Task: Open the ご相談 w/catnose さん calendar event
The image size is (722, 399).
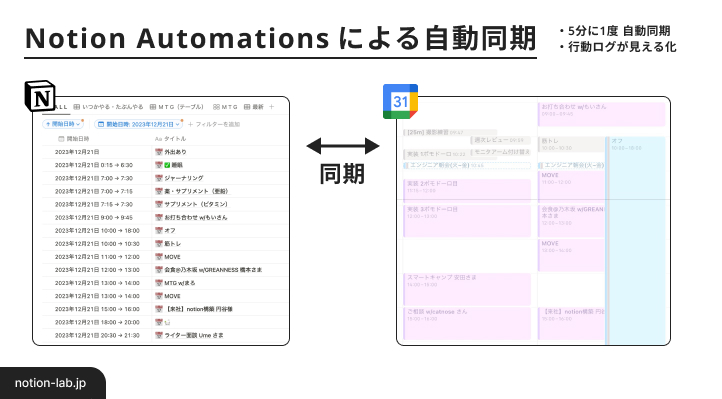Action: 467,324
